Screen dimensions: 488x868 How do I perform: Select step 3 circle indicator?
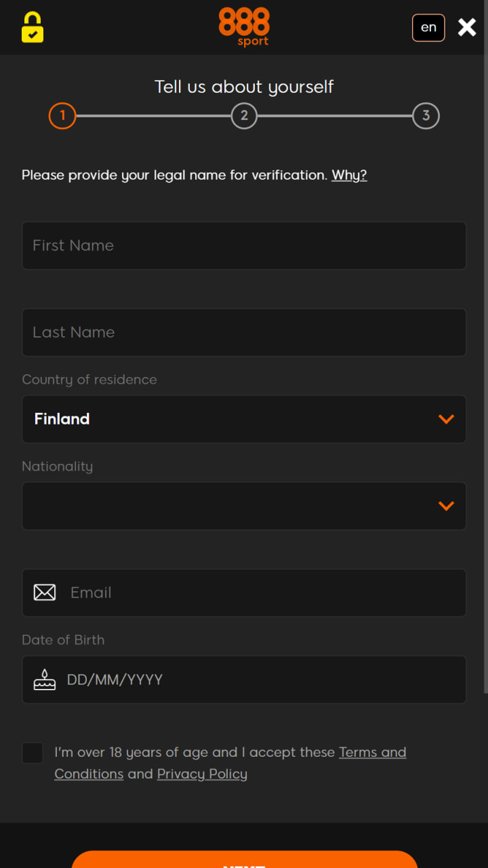[426, 116]
